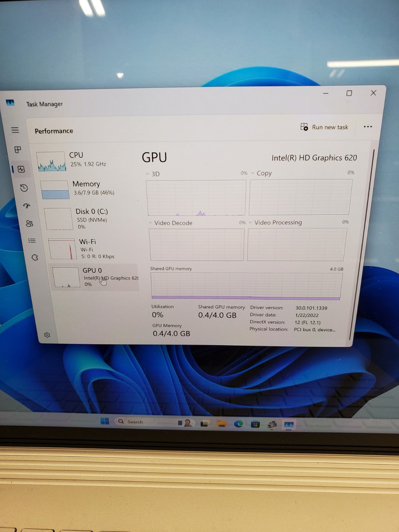Screen dimensions: 399x532
Task: Launch Microsoft Edge from the taskbar
Action: tap(238, 424)
